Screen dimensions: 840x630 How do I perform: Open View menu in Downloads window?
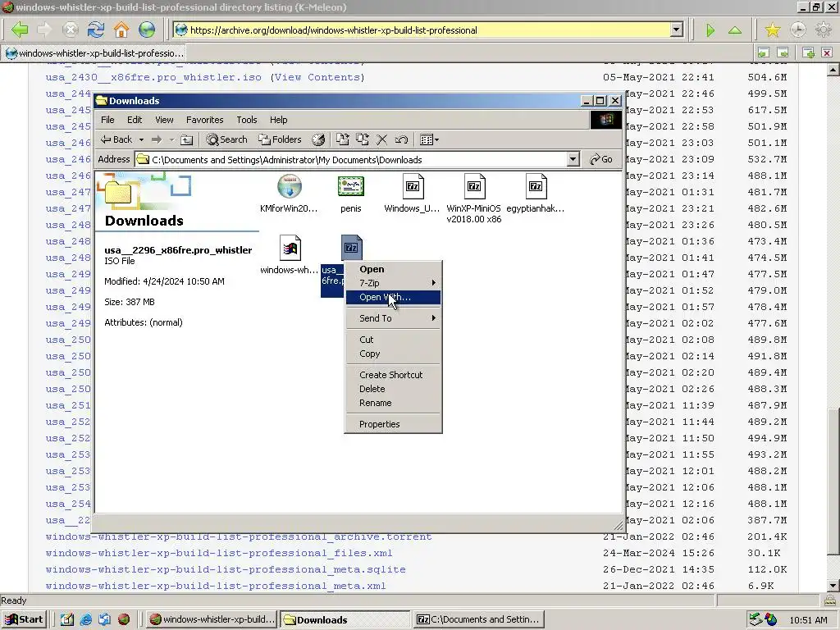coord(164,120)
